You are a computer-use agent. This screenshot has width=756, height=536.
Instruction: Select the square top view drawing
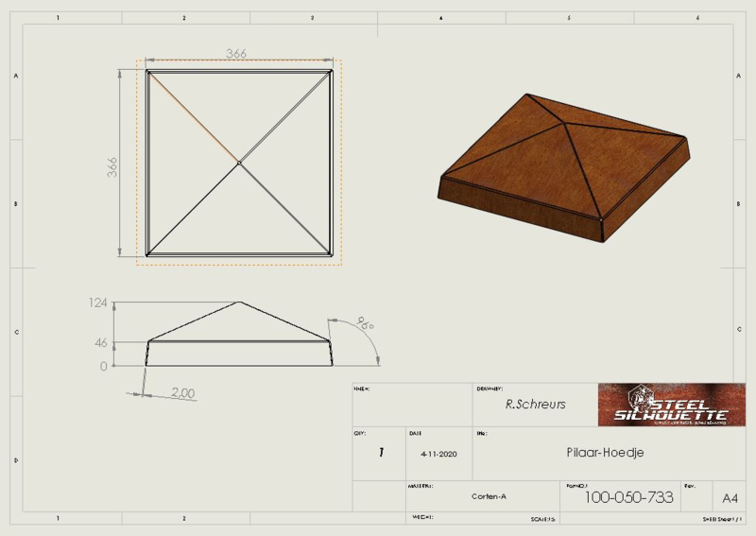(x=239, y=163)
